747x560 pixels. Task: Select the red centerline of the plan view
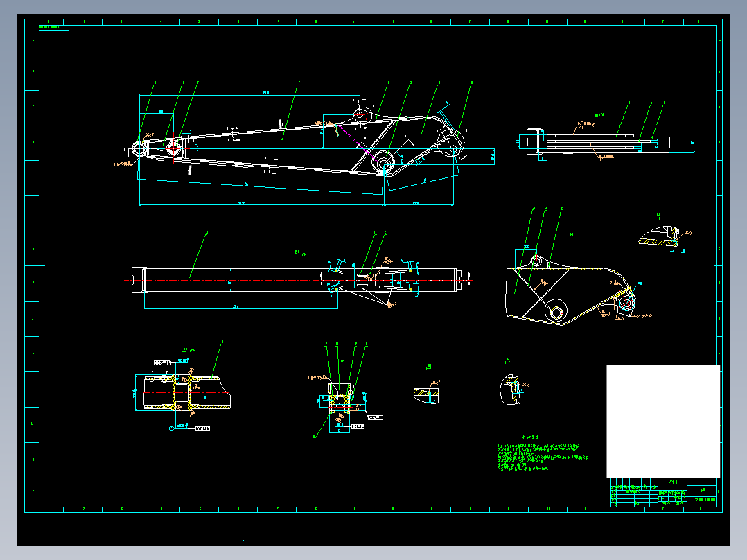[x=298, y=280]
